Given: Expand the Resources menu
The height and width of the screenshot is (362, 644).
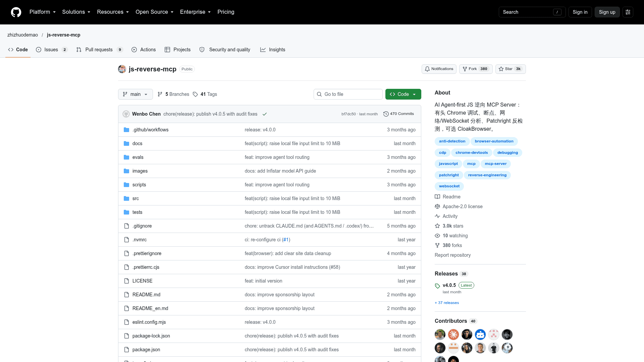Looking at the screenshot, I should pos(113,12).
